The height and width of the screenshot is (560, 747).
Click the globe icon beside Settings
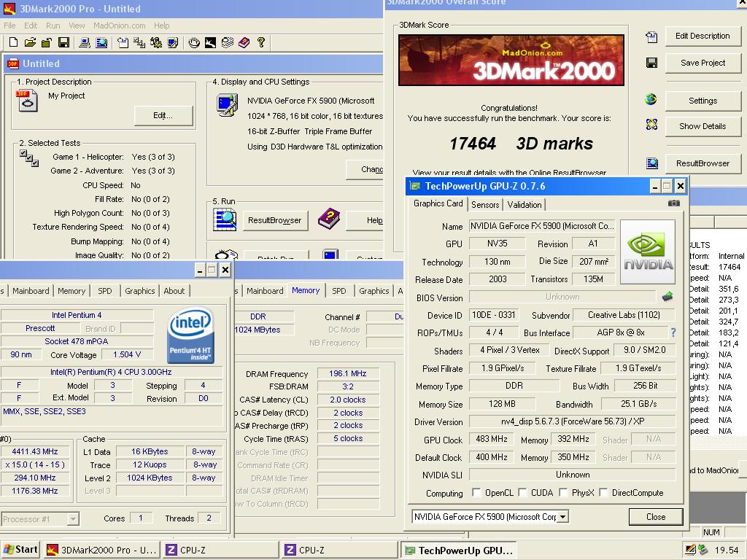pos(651,99)
